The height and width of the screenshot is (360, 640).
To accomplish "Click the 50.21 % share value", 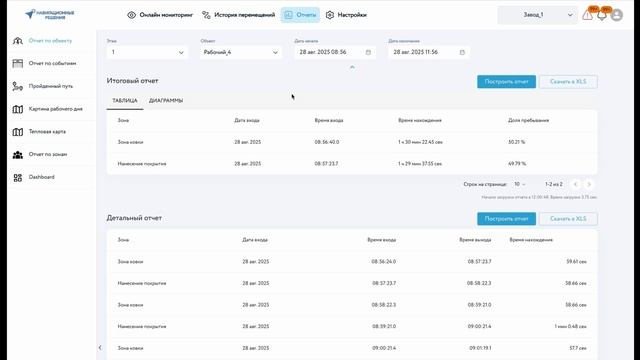I will tap(517, 142).
